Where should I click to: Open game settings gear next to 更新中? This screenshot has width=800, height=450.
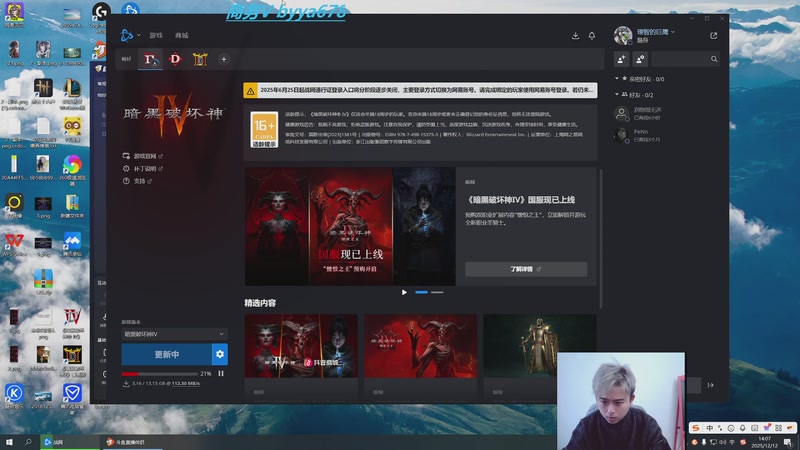(x=220, y=354)
